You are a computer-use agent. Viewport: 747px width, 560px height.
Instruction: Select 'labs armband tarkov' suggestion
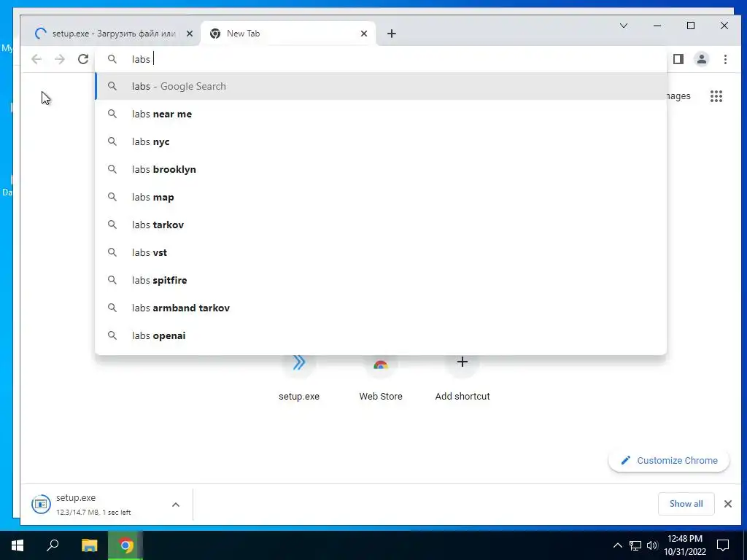click(x=381, y=308)
